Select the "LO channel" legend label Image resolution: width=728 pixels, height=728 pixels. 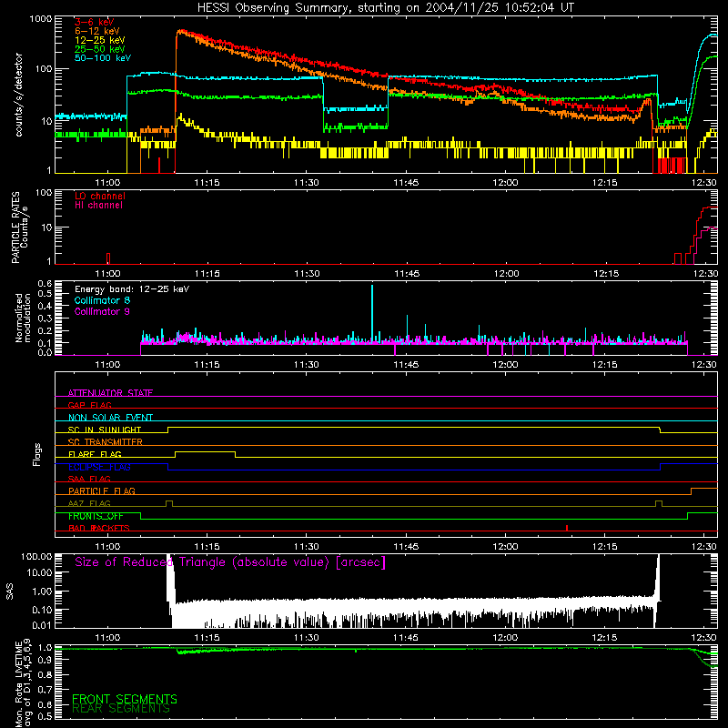click(x=100, y=197)
